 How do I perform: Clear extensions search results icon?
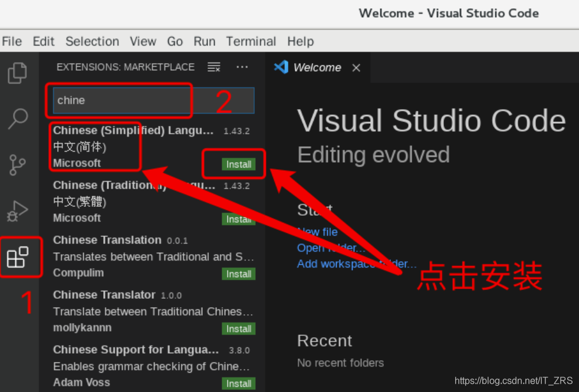214,67
